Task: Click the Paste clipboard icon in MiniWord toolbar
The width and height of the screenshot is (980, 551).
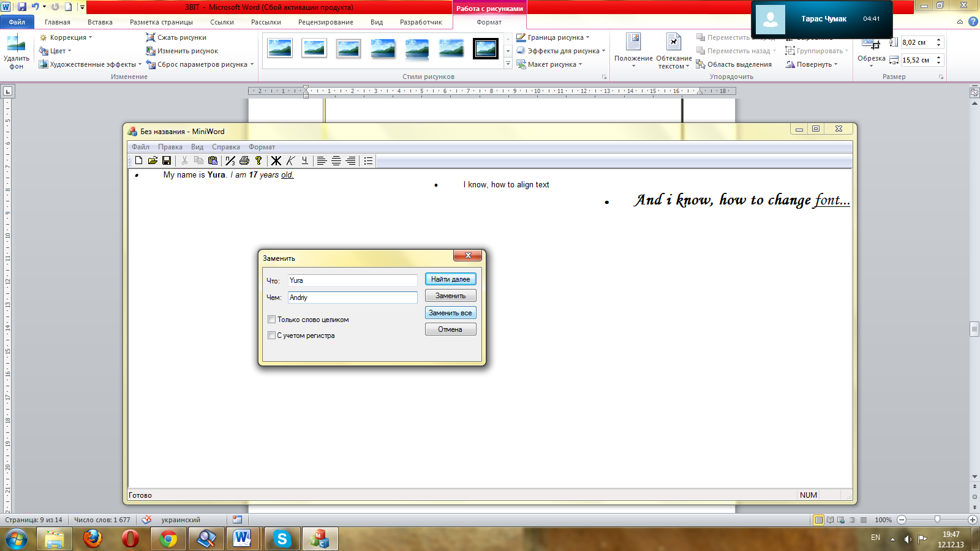Action: pos(213,160)
